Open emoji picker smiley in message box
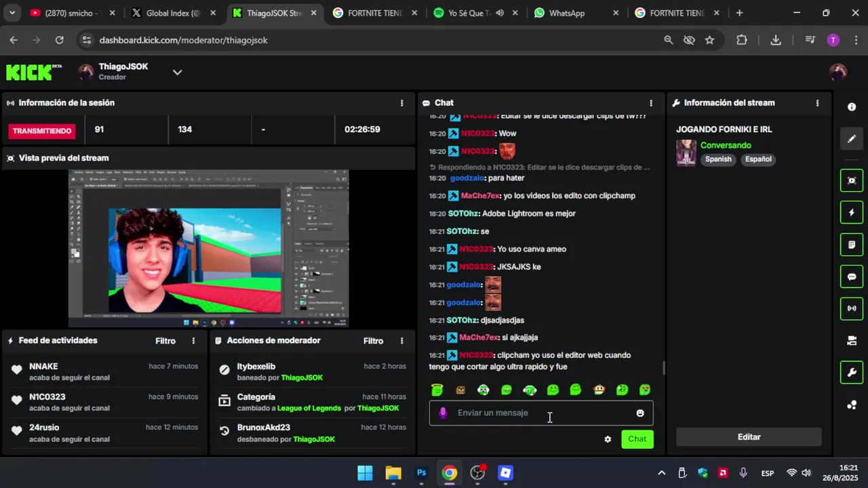Image resolution: width=868 pixels, height=488 pixels. [640, 413]
